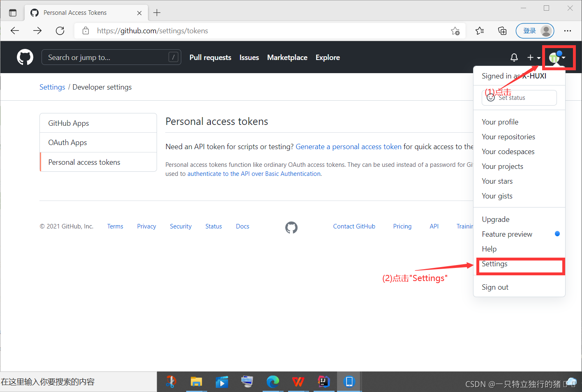
Task: Click authenticate to the API over Basic Authentication link
Action: pyautogui.click(x=254, y=174)
